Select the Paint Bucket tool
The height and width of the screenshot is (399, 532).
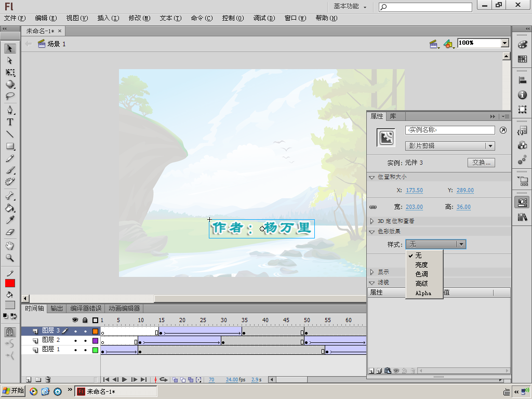tap(10, 208)
